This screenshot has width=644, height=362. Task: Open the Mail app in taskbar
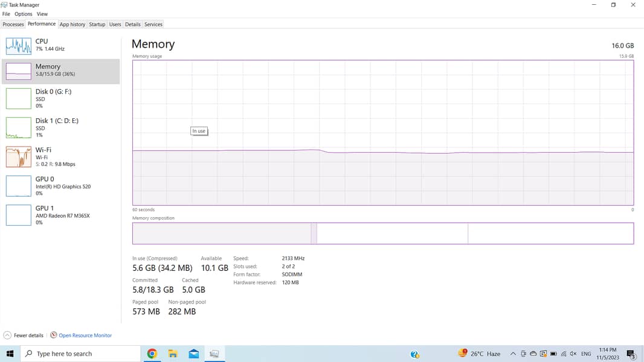[x=193, y=354]
